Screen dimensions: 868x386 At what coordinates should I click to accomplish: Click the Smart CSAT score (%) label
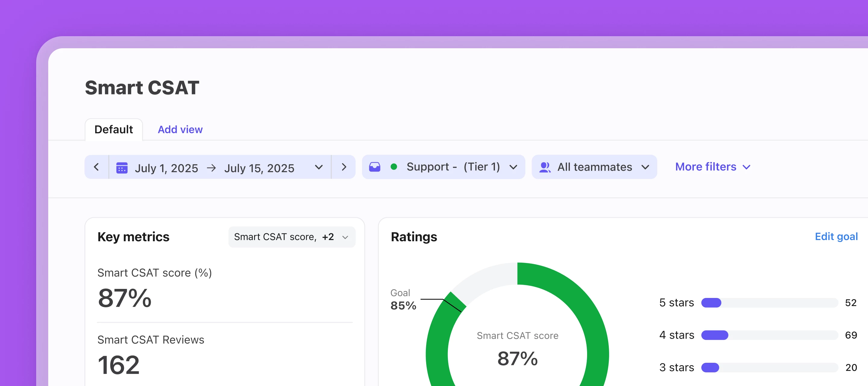(x=154, y=273)
